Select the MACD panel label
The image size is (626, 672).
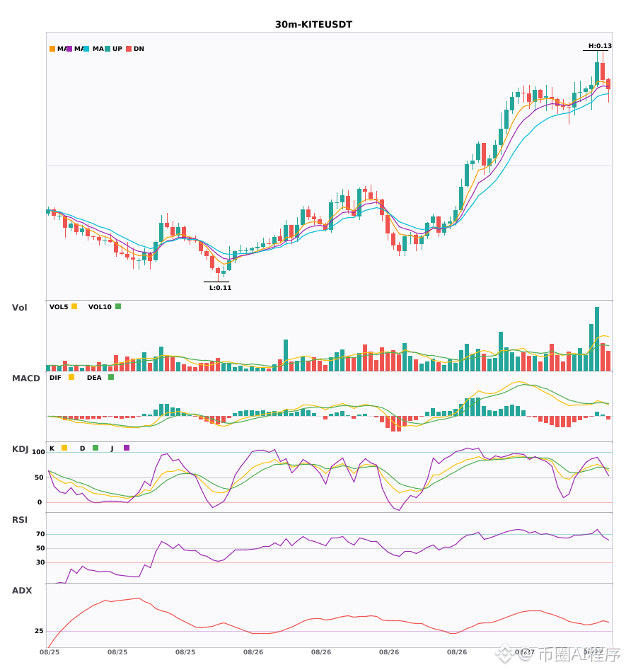coord(25,378)
